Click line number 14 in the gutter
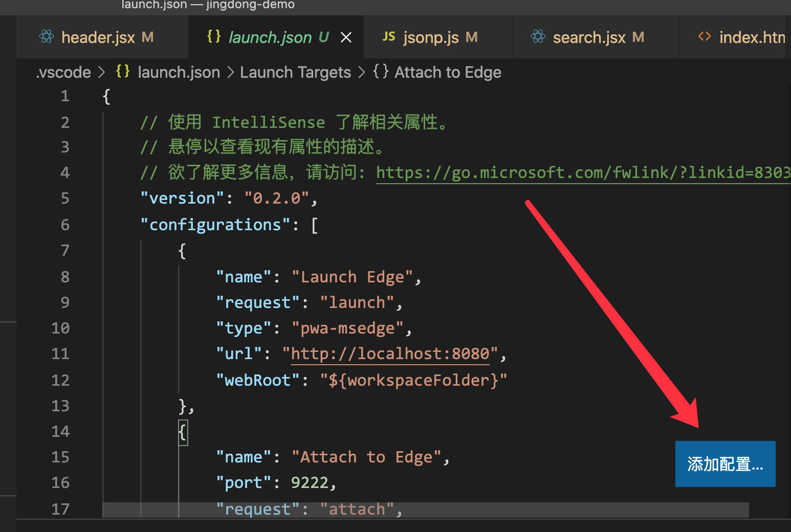Screen dimensions: 791x532 pyautogui.click(x=60, y=431)
